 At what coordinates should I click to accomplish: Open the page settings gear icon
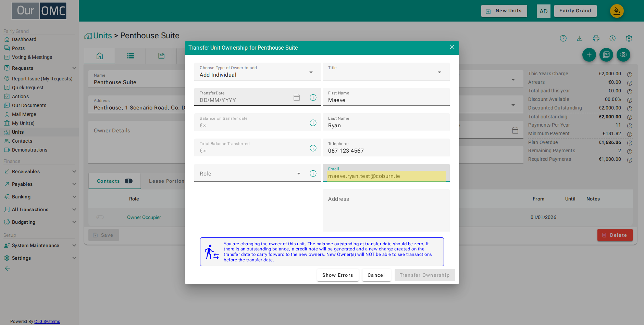(x=629, y=38)
